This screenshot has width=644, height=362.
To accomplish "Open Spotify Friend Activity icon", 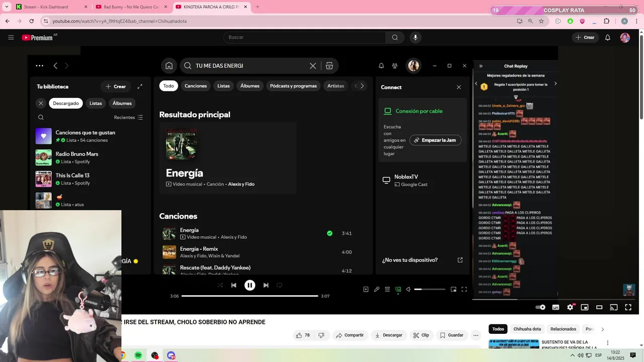I will [395, 66].
